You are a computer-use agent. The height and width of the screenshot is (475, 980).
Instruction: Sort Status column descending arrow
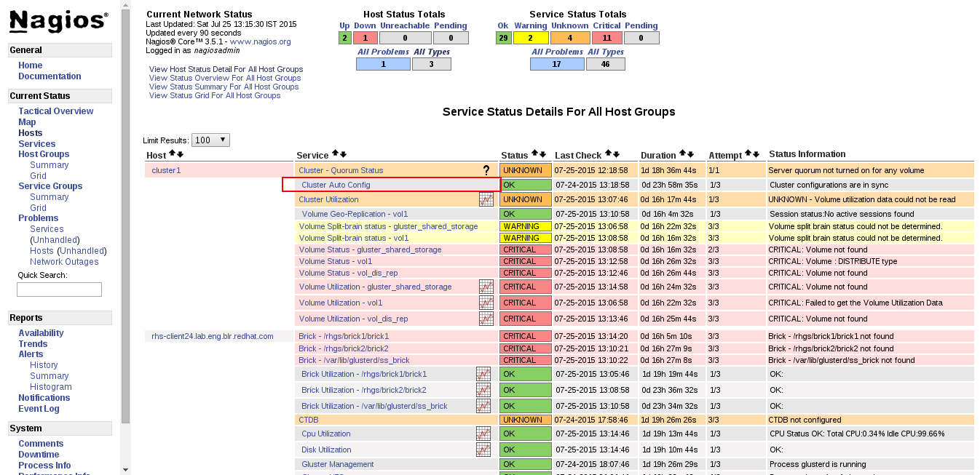[542, 154]
